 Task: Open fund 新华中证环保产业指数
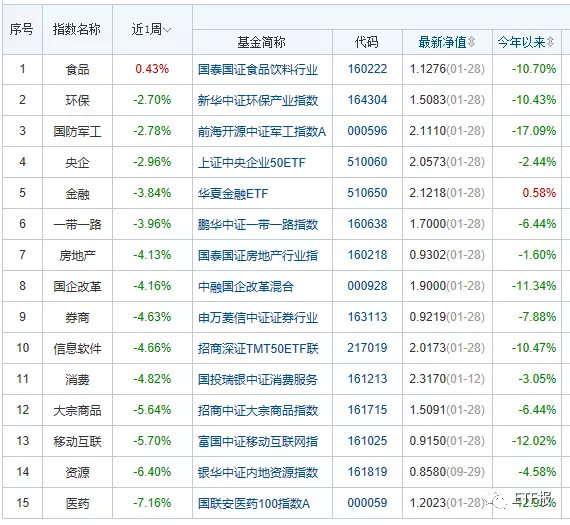pyautogui.click(x=258, y=100)
